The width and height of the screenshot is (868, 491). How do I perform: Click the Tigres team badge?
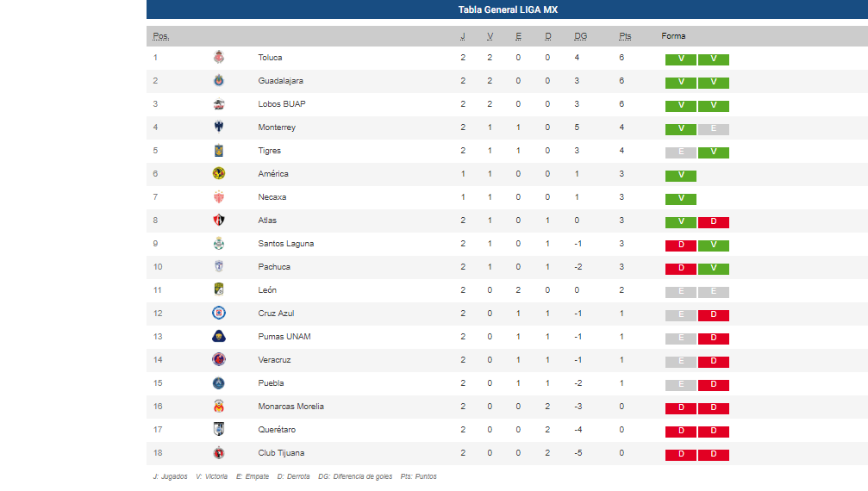coord(219,151)
